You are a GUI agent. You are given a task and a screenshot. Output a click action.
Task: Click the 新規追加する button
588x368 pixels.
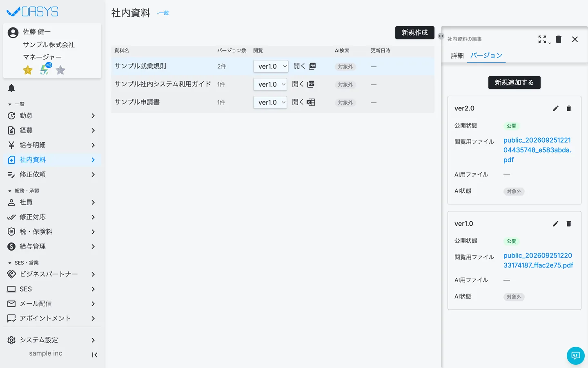point(514,83)
